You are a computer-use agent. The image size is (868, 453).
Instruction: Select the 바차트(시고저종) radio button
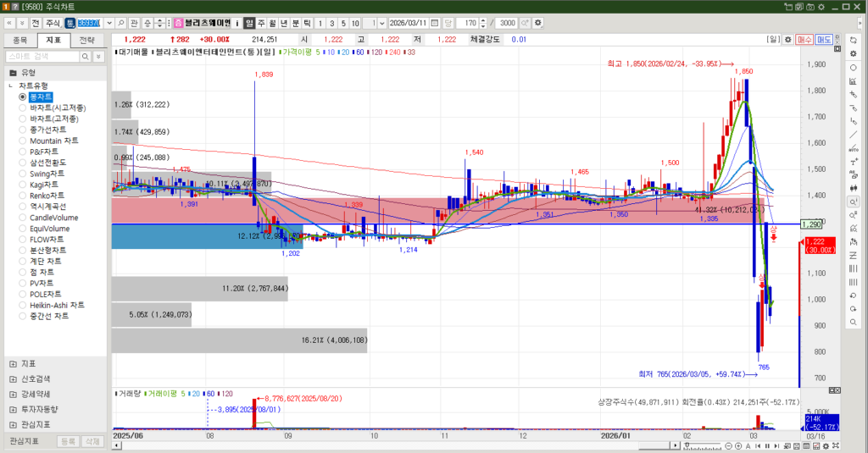[23, 108]
